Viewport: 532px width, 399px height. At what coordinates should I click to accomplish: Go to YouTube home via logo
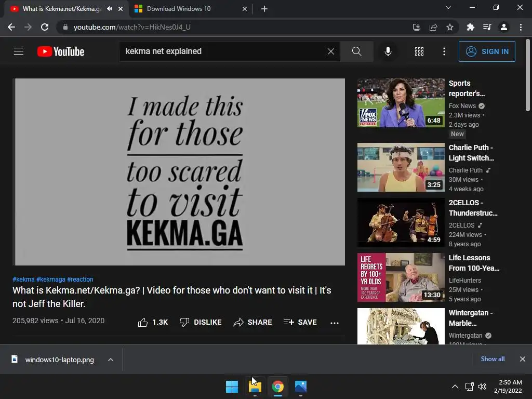point(61,51)
